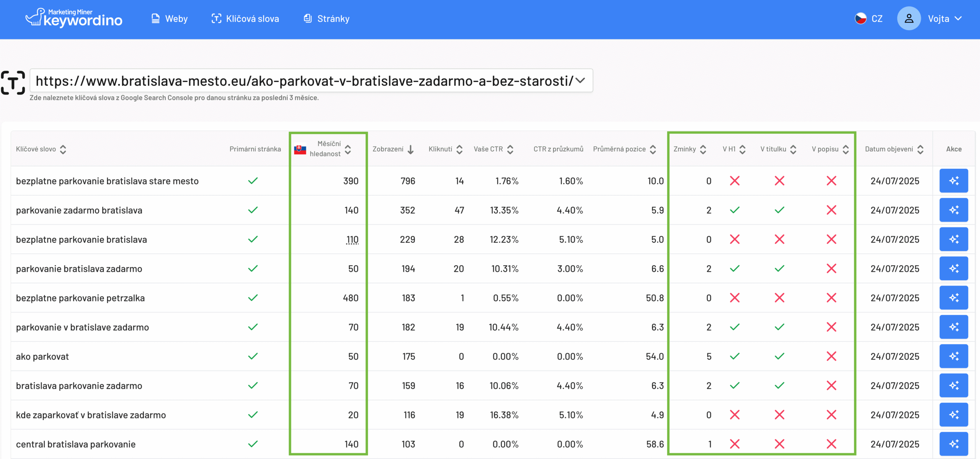980x459 pixels.
Task: Click action sparkle icon for bratislava parkovanie zadarmo
Action: tap(954, 385)
